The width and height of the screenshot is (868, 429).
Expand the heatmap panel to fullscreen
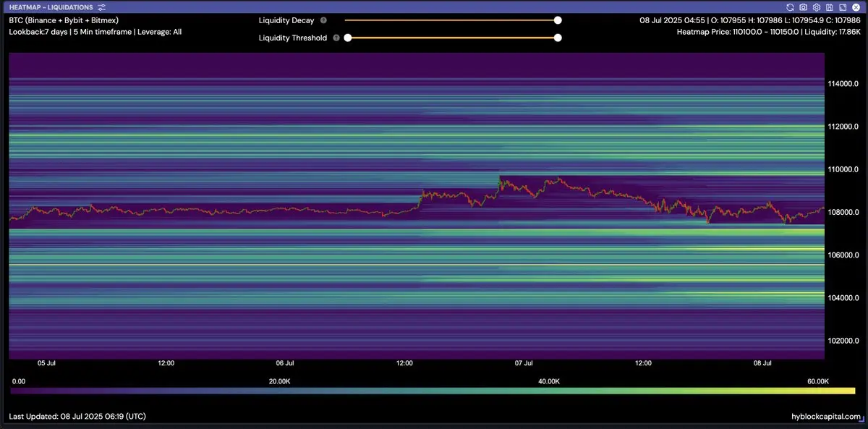pyautogui.click(x=842, y=7)
